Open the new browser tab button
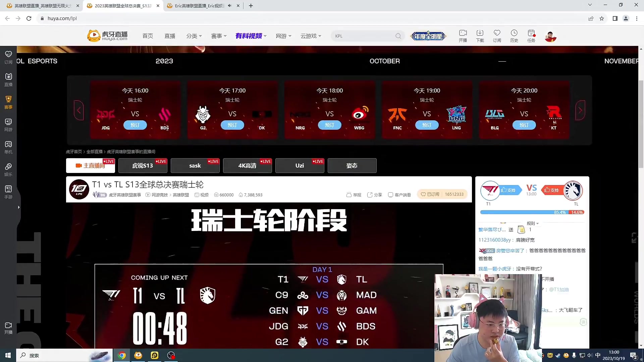 click(251, 6)
